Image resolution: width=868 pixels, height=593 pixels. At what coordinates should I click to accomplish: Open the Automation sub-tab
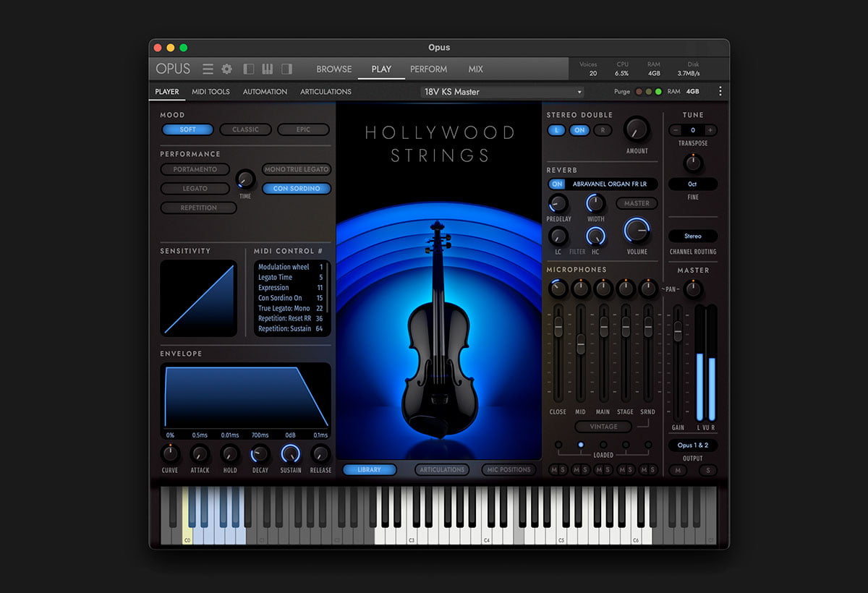[265, 92]
